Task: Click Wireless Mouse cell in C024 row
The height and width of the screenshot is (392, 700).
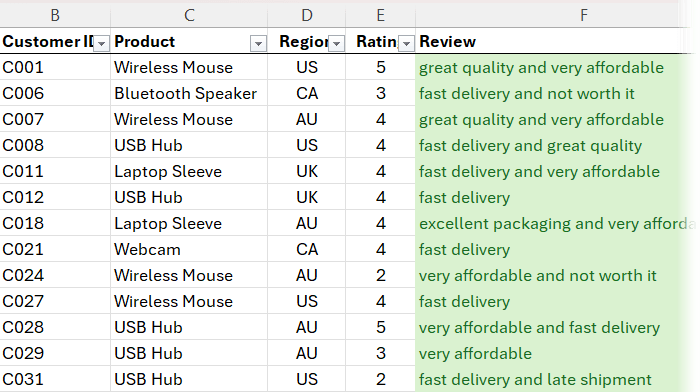Action: [x=189, y=275]
